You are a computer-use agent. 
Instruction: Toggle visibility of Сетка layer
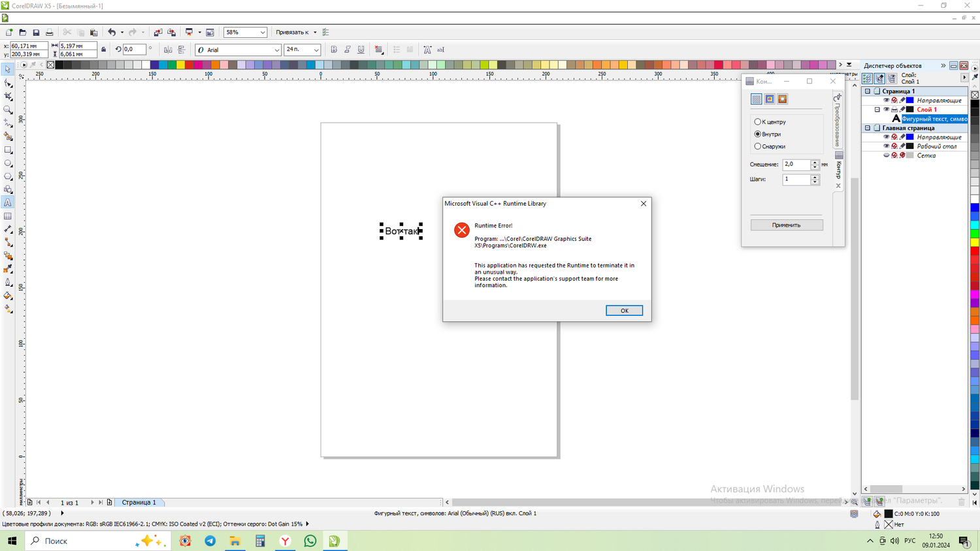click(x=887, y=155)
